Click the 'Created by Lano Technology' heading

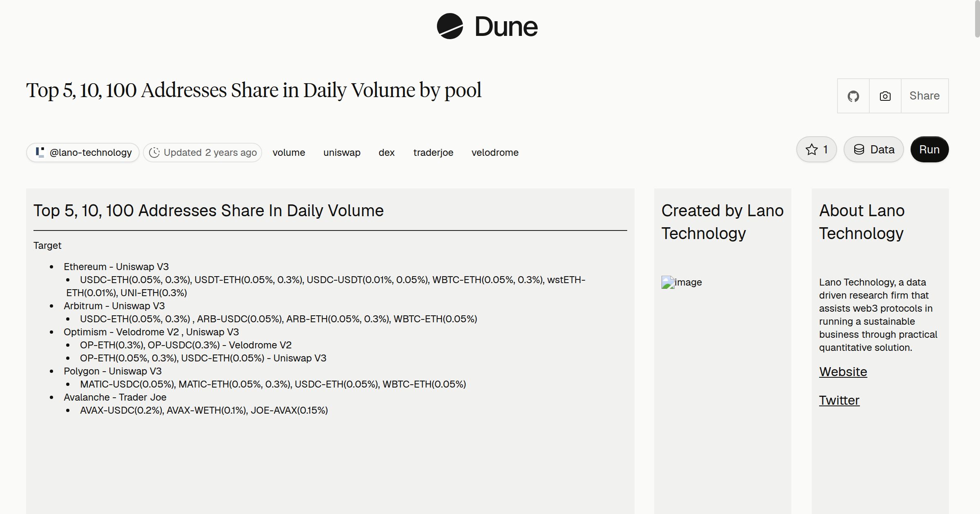pos(722,222)
